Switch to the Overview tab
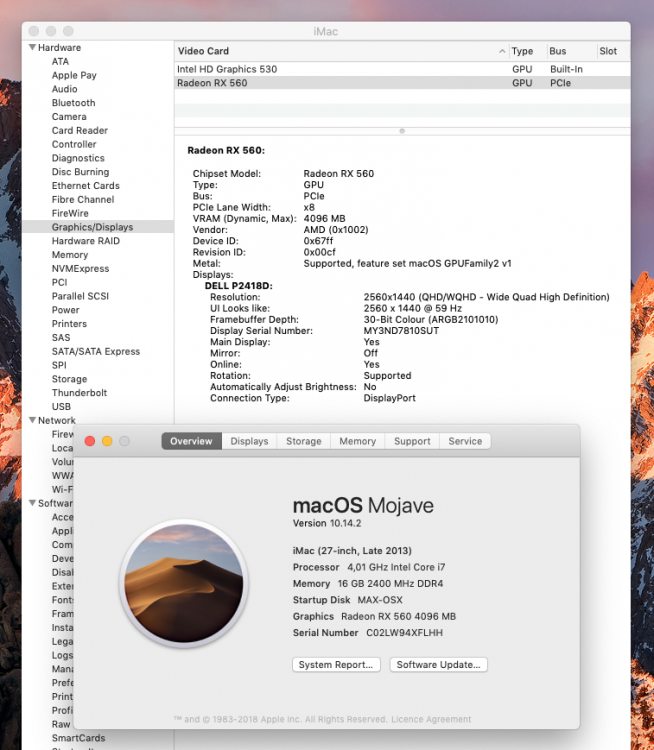This screenshot has height=750, width=654. [x=191, y=441]
